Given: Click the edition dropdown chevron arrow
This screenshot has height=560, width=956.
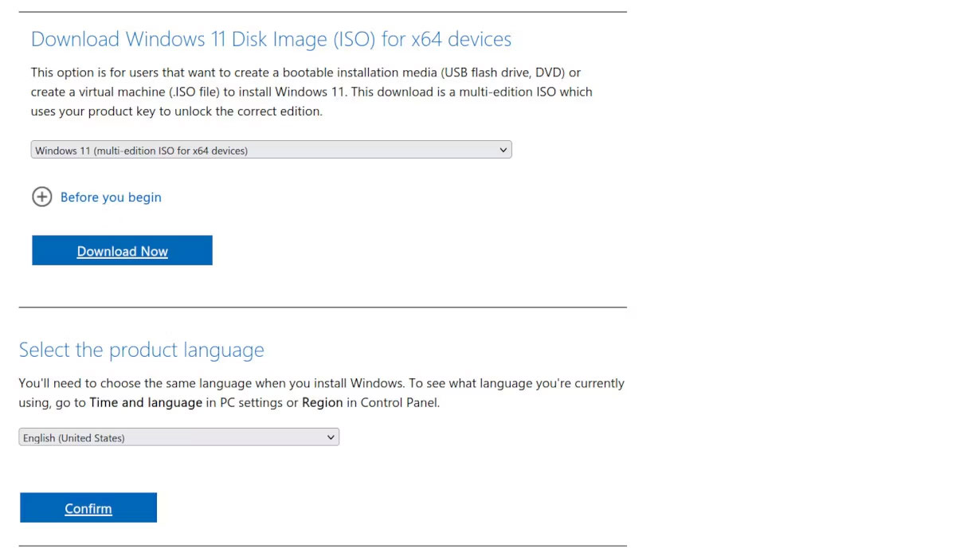Looking at the screenshot, I should click(503, 150).
